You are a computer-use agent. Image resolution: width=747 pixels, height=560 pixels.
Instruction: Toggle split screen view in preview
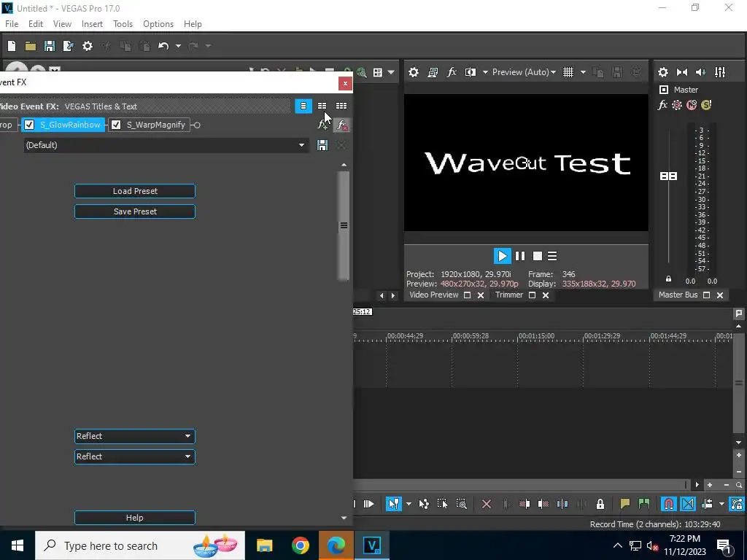coord(471,72)
